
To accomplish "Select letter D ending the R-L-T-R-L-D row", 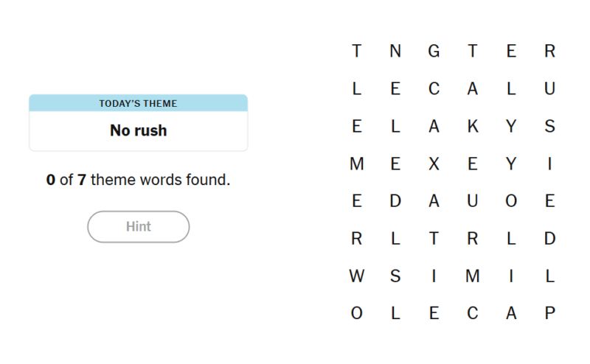I will [x=549, y=239].
